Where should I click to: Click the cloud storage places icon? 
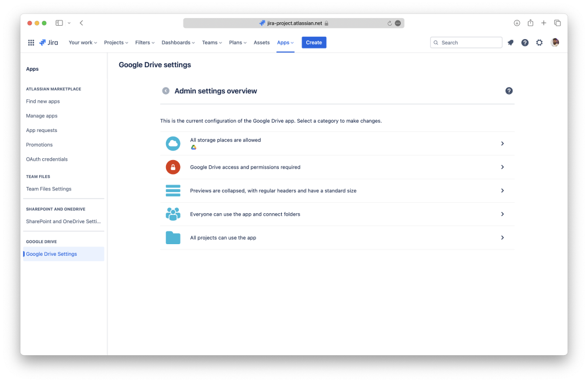(173, 144)
